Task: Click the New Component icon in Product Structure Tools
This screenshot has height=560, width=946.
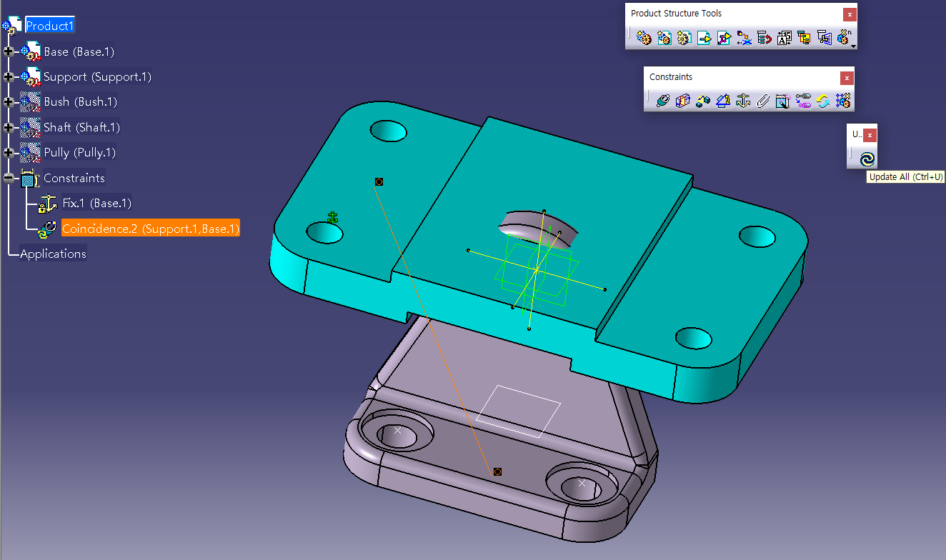Action: pos(644,39)
